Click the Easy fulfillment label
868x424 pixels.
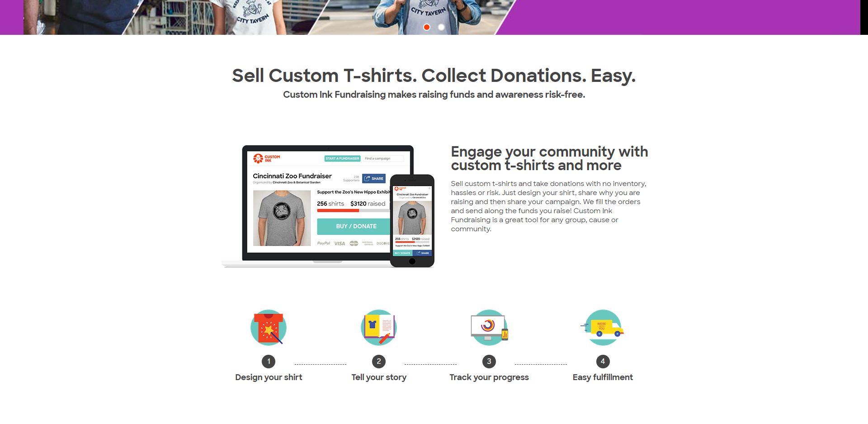pos(603,377)
